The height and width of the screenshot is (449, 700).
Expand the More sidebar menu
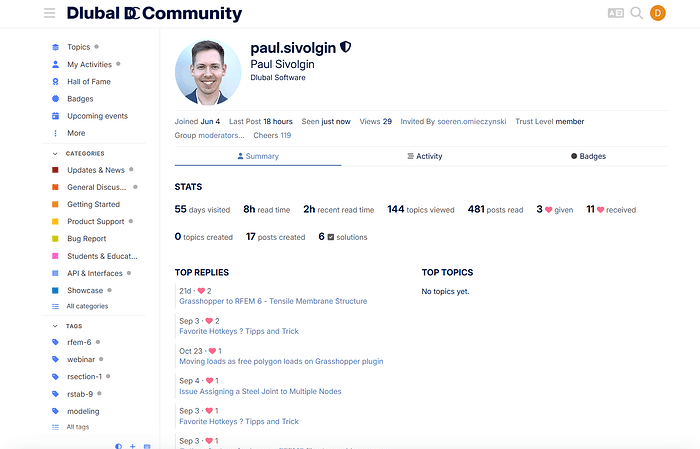pos(76,133)
